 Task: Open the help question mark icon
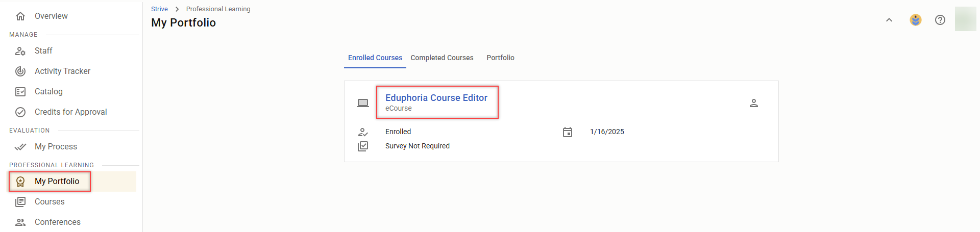pos(940,20)
